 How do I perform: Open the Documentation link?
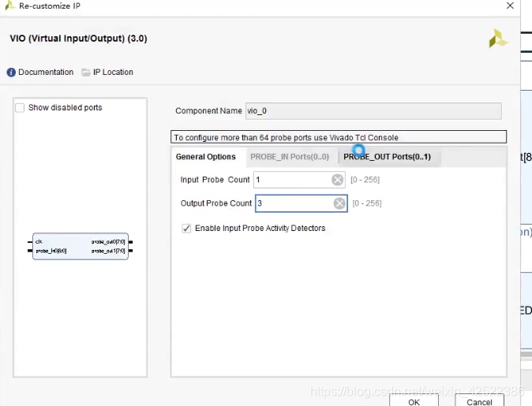[x=46, y=73]
